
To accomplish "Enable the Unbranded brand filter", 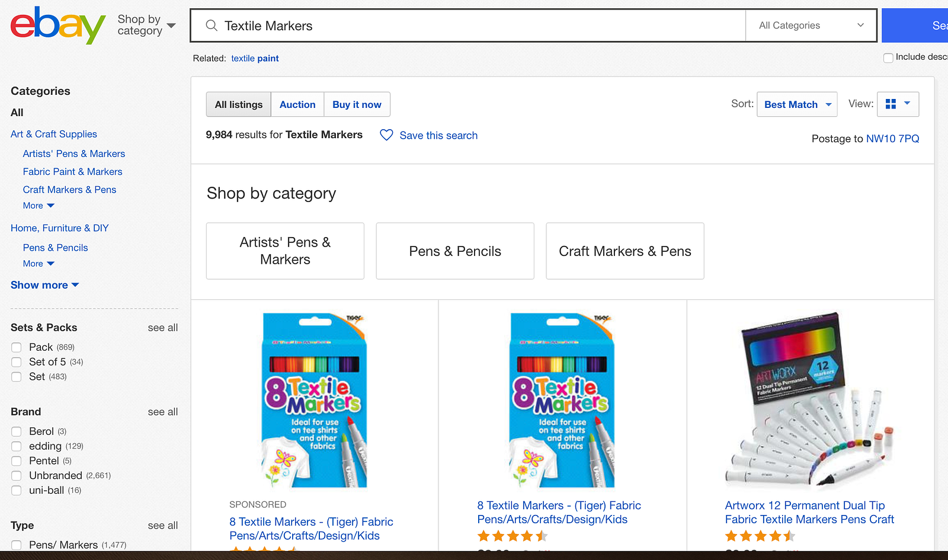I will pos(17,475).
